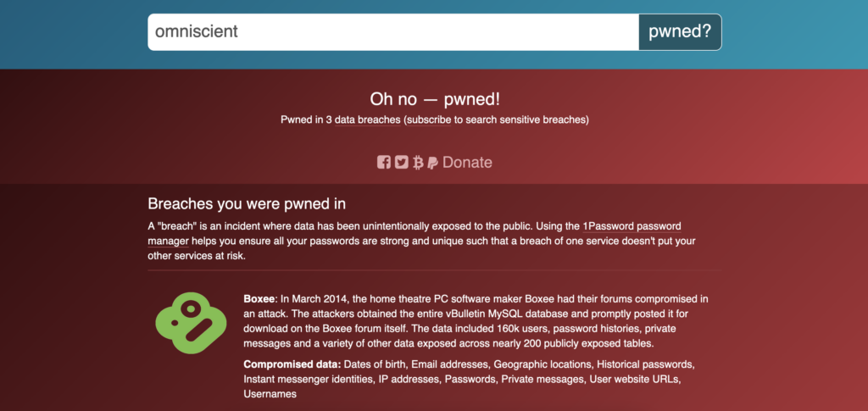The width and height of the screenshot is (868, 411).
Task: Click the "Usernames" compromised data entry
Action: tap(270, 395)
